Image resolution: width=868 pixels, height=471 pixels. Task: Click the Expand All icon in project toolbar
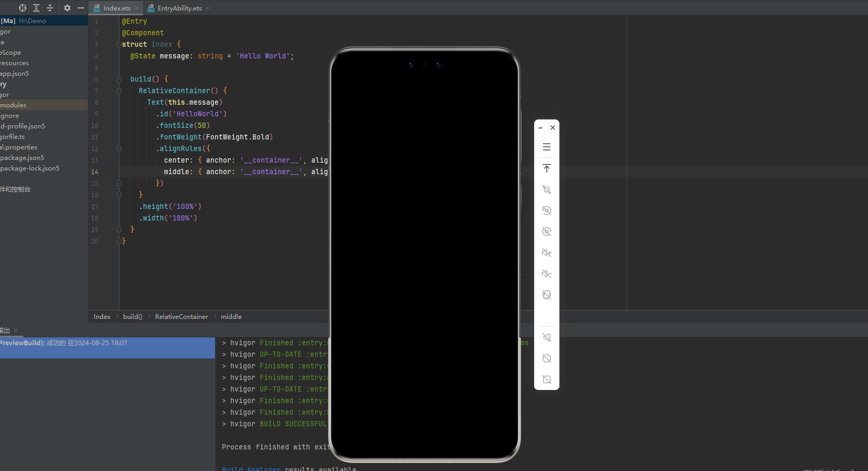click(36, 8)
